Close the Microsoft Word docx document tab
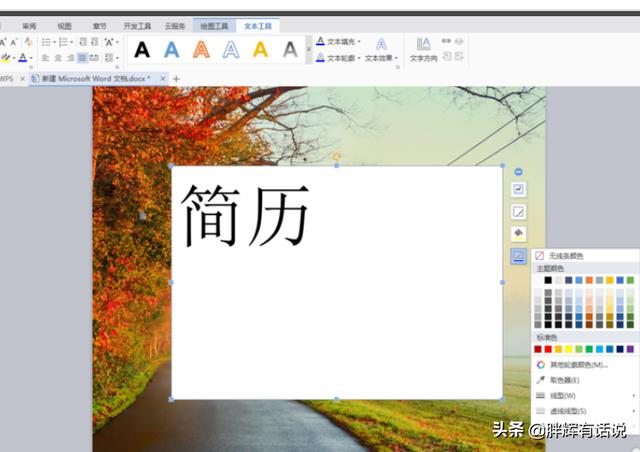640x452 pixels. click(x=162, y=78)
